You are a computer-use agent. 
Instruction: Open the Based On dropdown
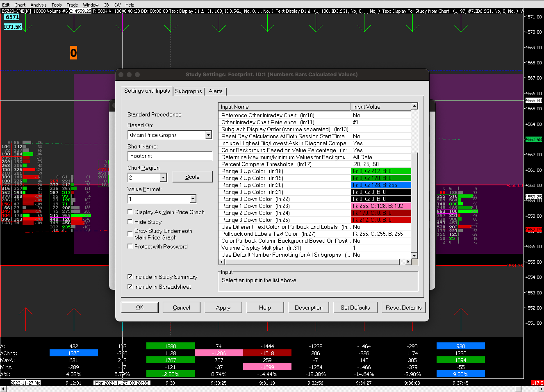click(x=208, y=135)
